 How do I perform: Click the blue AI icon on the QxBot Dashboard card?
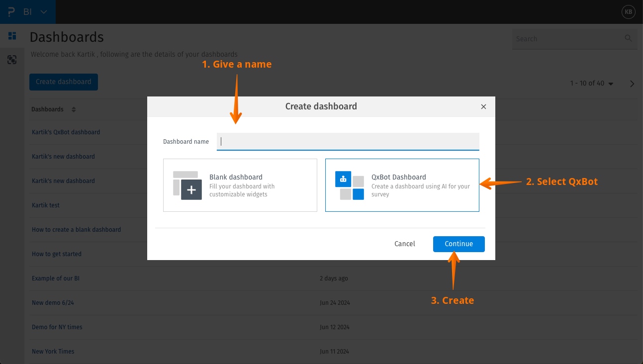[344, 179]
